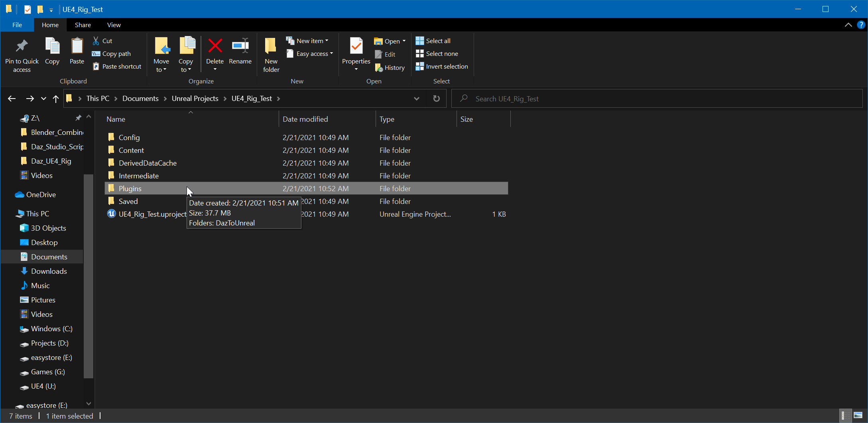Open Daz_UE4_Rig quick access folder
This screenshot has width=868, height=423.
point(45,161)
